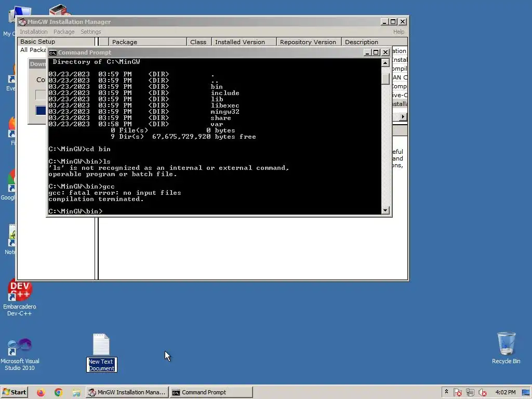Select the Recycle Bin desktop icon
This screenshot has width=532, height=399.
tap(506, 348)
